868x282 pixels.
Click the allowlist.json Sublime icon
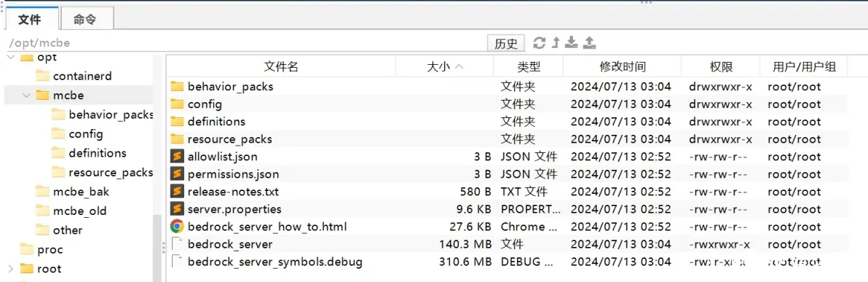pos(177,157)
